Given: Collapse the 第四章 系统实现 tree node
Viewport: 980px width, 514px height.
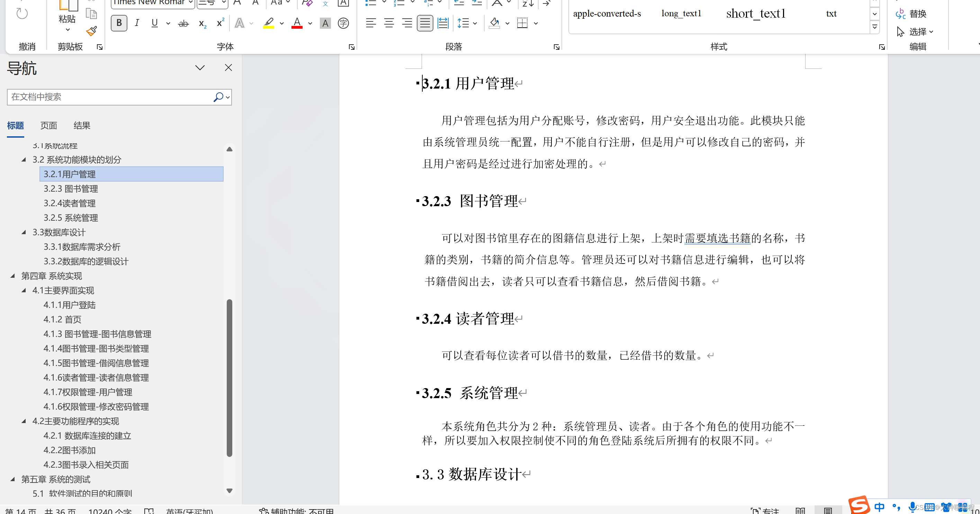Looking at the screenshot, I should click(x=12, y=276).
